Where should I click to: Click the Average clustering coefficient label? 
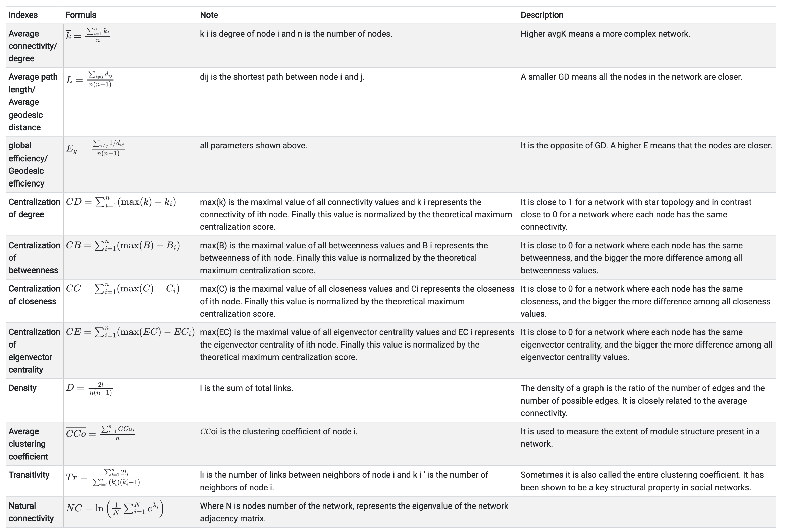pyautogui.click(x=28, y=444)
